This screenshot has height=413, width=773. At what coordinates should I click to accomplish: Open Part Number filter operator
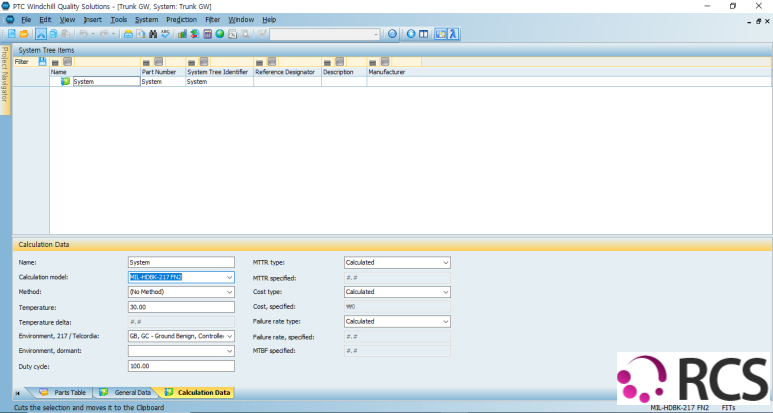[x=146, y=63]
